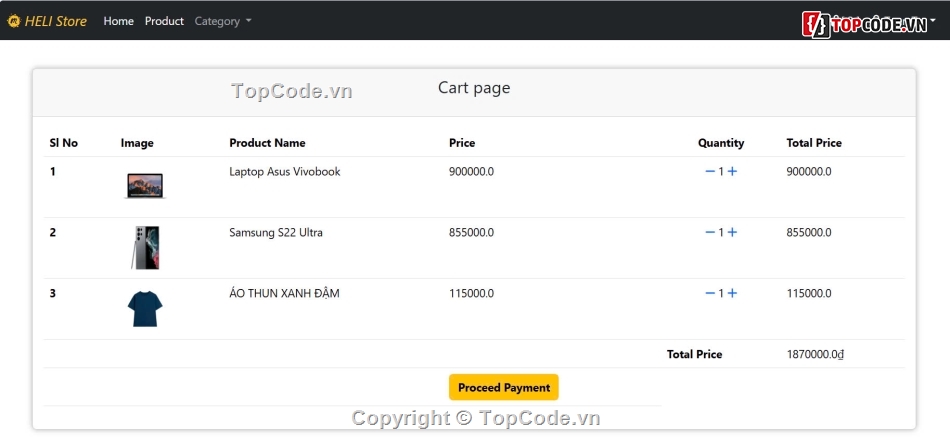This screenshot has height=440, width=950.
Task: Select the Laptop Asus Vivobook name
Action: (285, 172)
